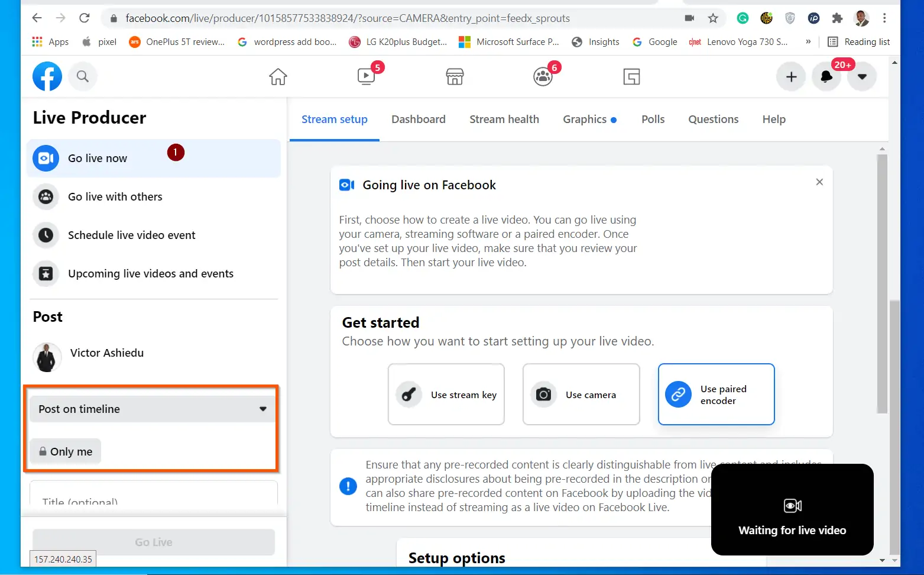Screen dimensions: 924x575
Task: Click Victor Ashiedu profile picture
Action: click(47, 357)
